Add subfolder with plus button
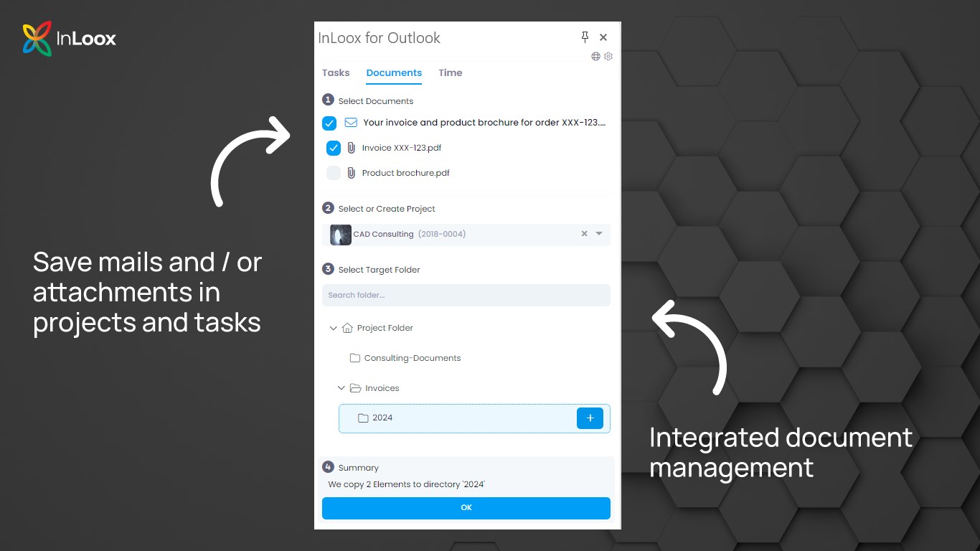 (590, 418)
